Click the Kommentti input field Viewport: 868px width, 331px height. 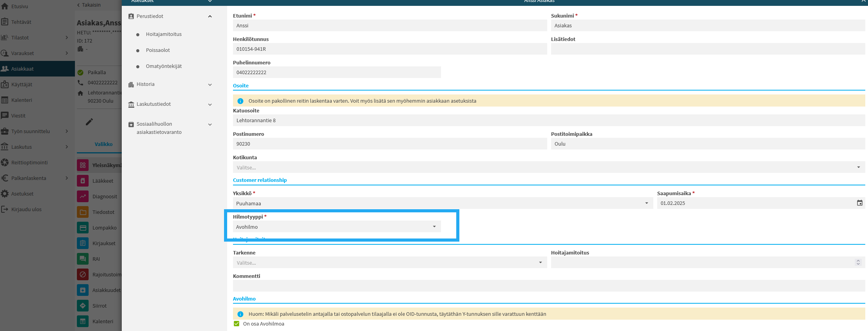549,286
